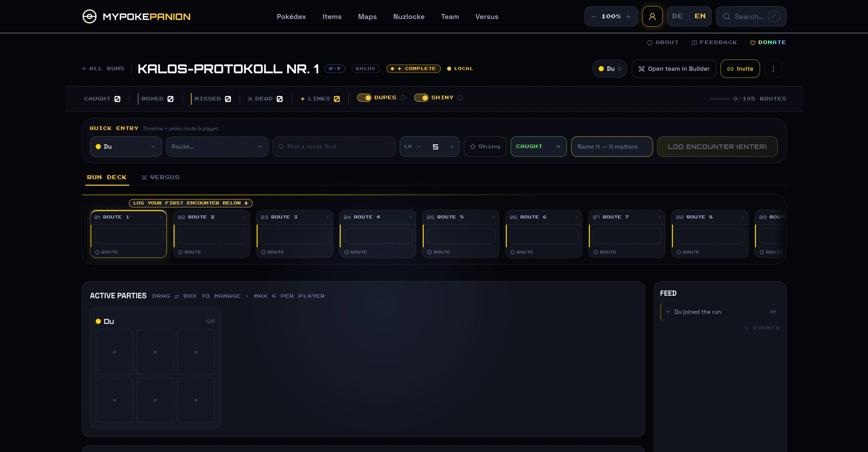Screen dimensions: 868x452
Task: Click the Dead X icon
Action: tap(250, 99)
